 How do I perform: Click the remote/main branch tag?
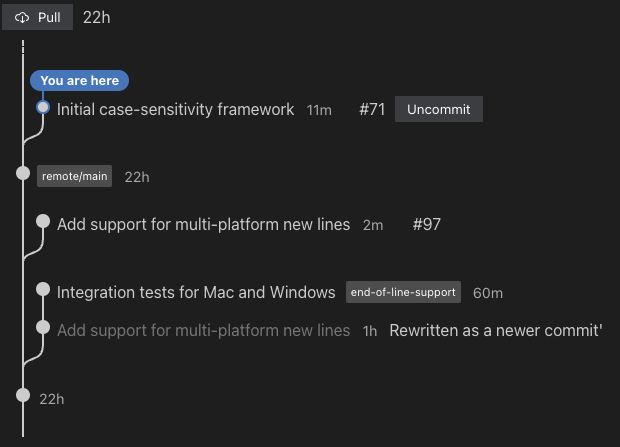[x=74, y=176]
